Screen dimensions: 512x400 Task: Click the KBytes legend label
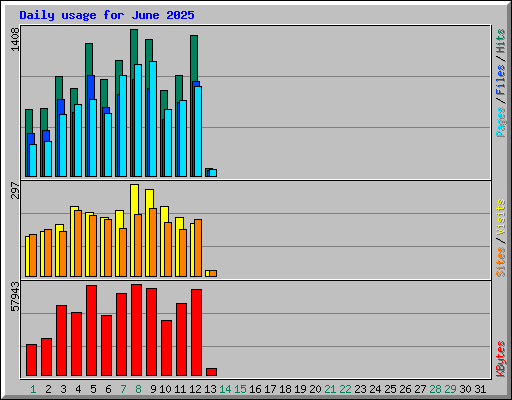point(501,359)
